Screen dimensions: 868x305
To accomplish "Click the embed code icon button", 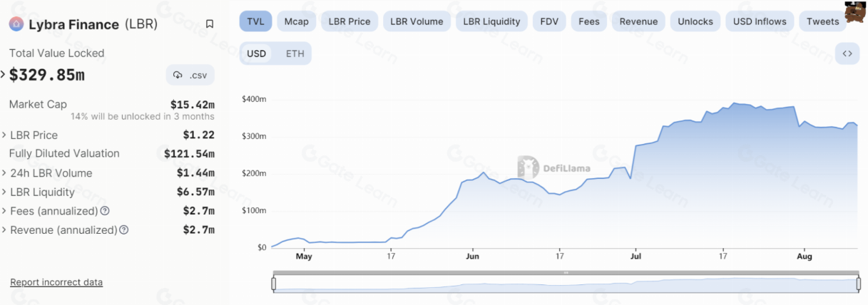I will pos(847,53).
